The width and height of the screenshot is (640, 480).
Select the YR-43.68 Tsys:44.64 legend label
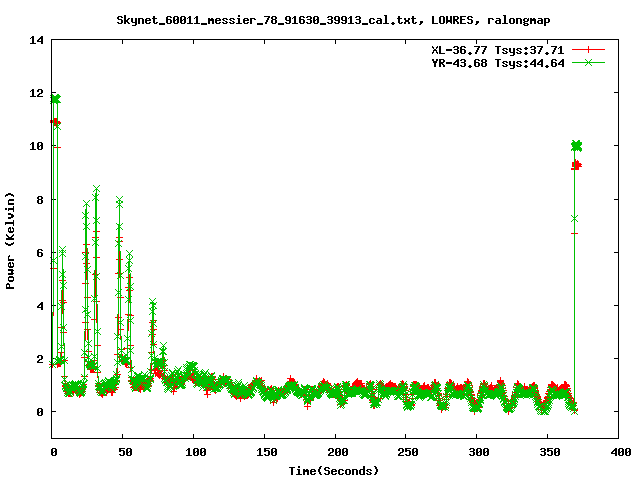pos(498,63)
